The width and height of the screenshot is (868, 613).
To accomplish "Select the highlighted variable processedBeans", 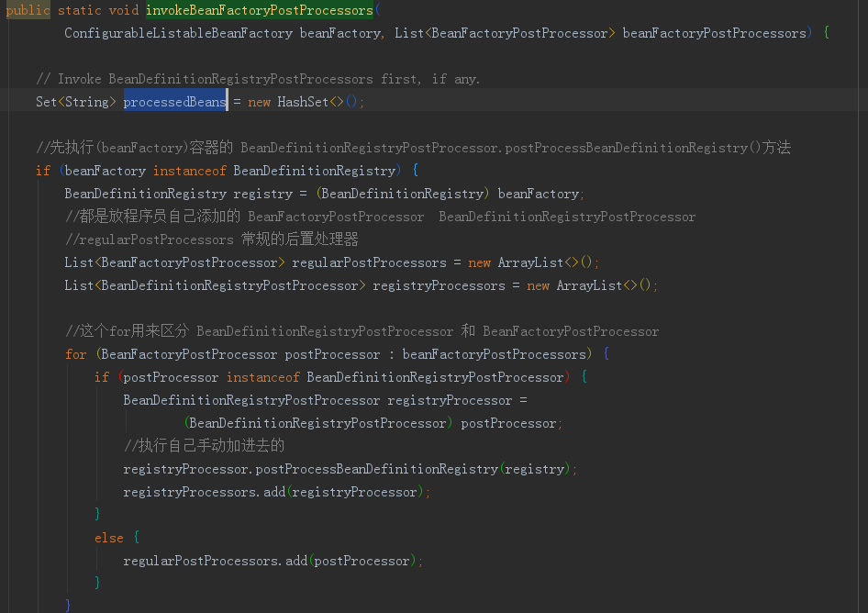I will point(174,101).
